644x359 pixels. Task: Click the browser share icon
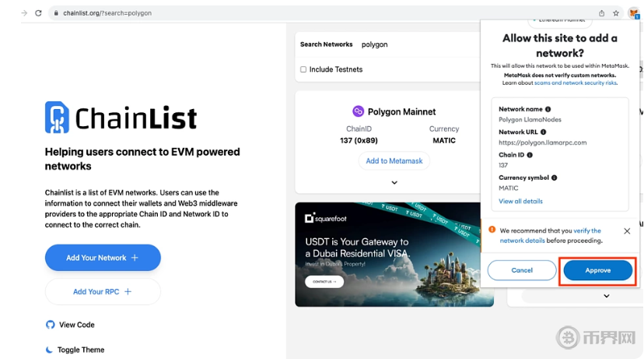(x=601, y=13)
